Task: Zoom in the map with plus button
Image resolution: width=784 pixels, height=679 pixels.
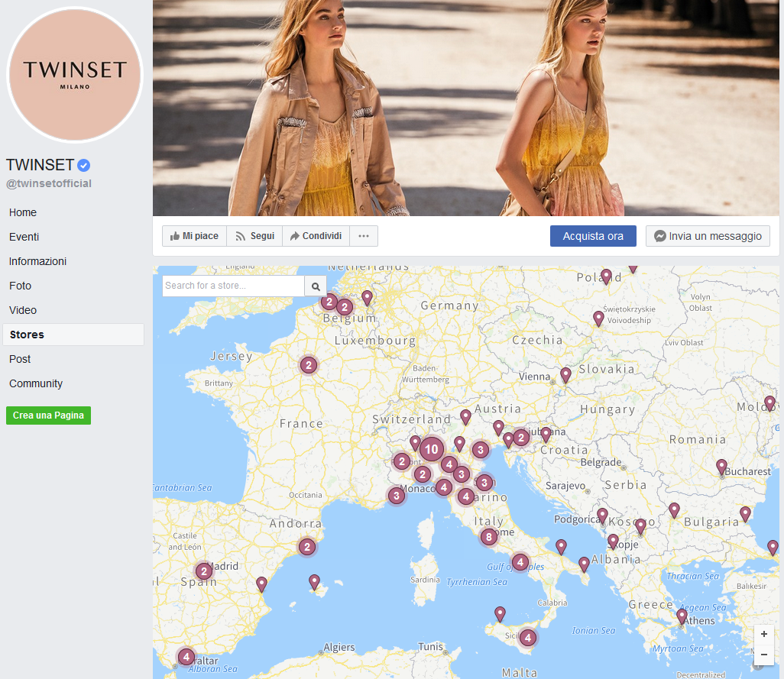Action: (764, 634)
